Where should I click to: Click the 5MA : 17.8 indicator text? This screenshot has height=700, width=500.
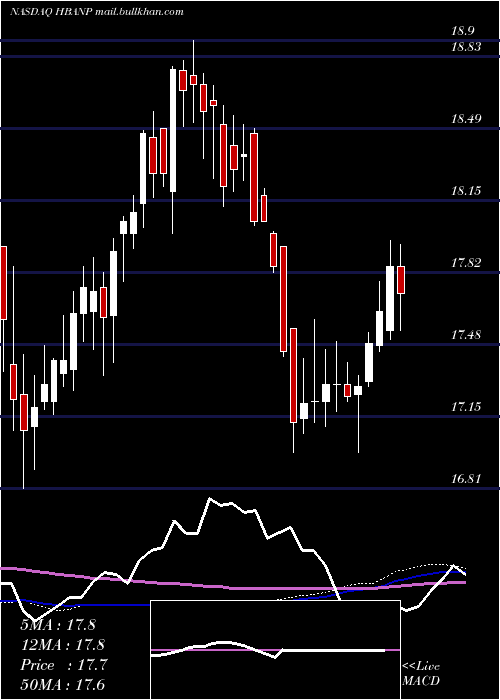pos(58,625)
